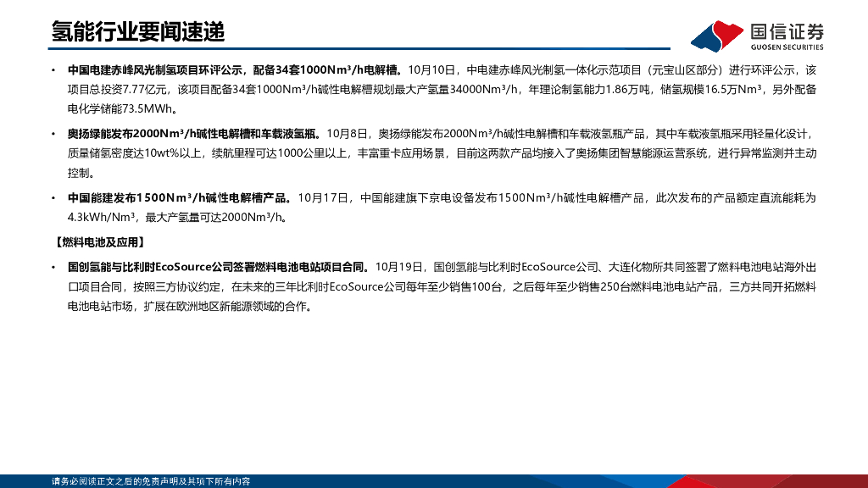Click the text 口项目合同，按照三方协议约定

click(x=144, y=287)
